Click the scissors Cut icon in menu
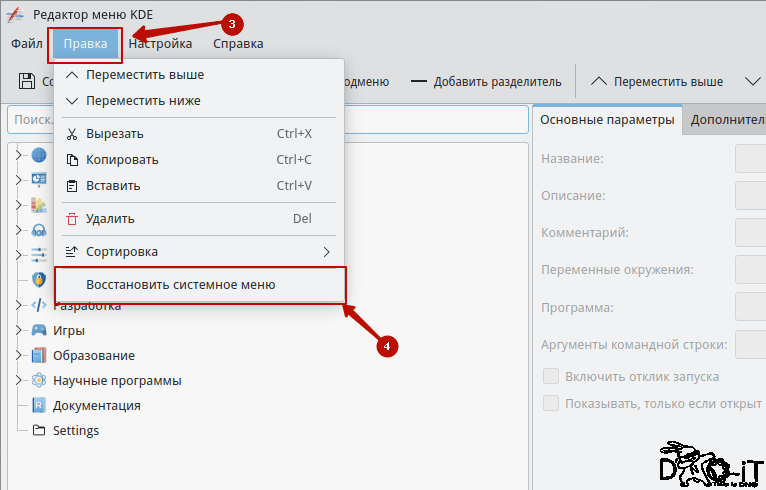This screenshot has width=766, height=490. coord(72,134)
